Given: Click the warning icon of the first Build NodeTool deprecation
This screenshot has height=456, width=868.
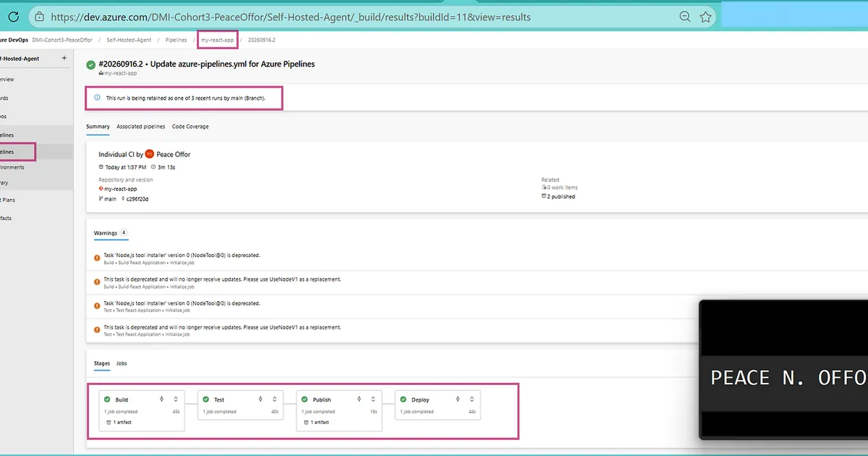Looking at the screenshot, I should 97,257.
